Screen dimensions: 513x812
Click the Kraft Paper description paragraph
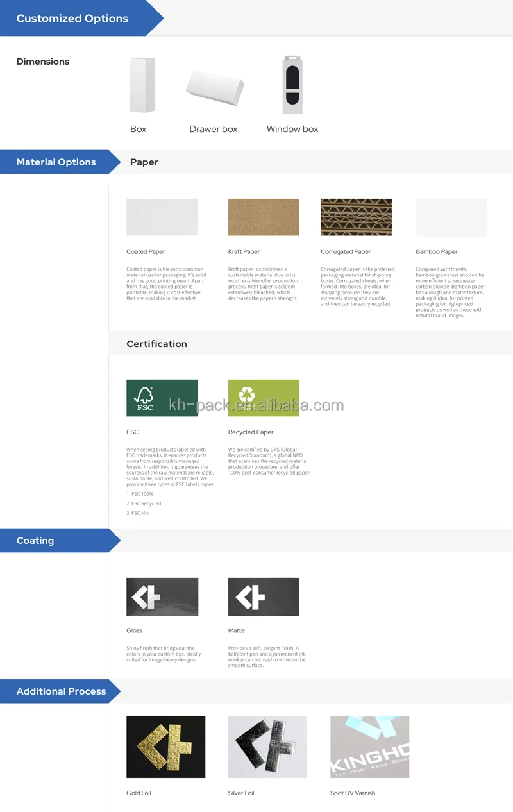tap(263, 283)
